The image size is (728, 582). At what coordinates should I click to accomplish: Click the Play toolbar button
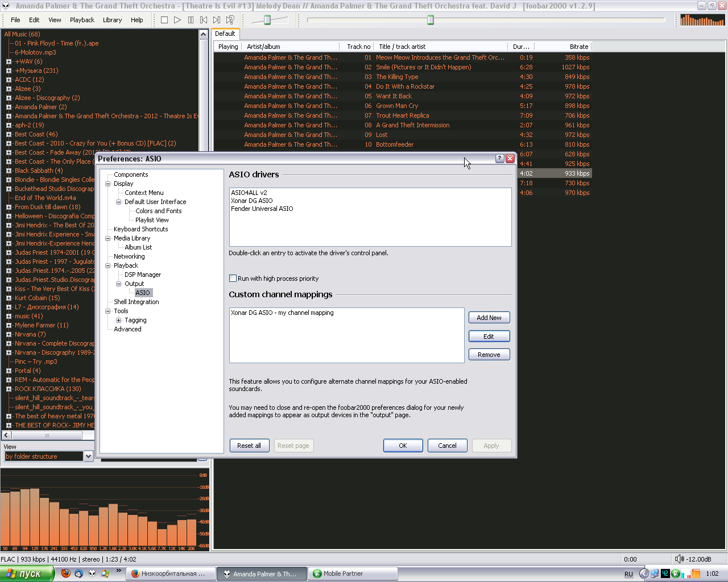pyautogui.click(x=177, y=20)
